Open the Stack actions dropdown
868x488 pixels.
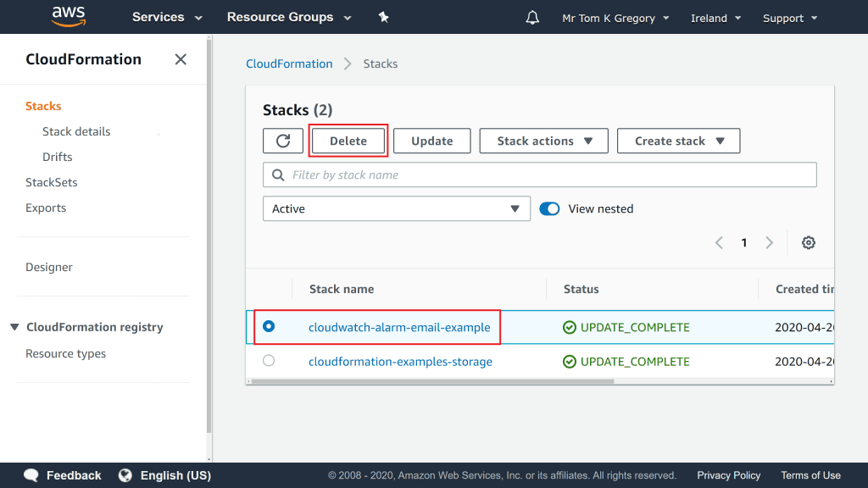tap(543, 141)
